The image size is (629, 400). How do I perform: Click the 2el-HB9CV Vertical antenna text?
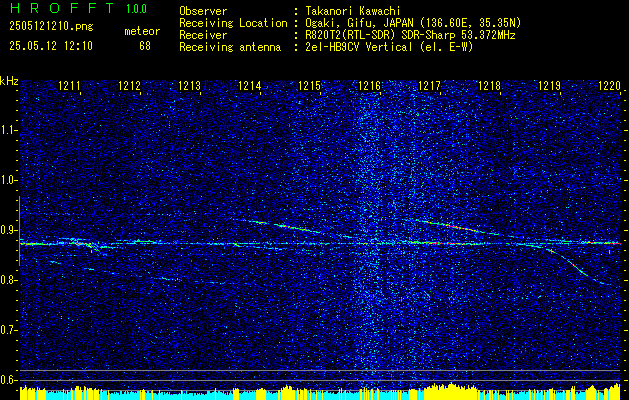[389, 47]
